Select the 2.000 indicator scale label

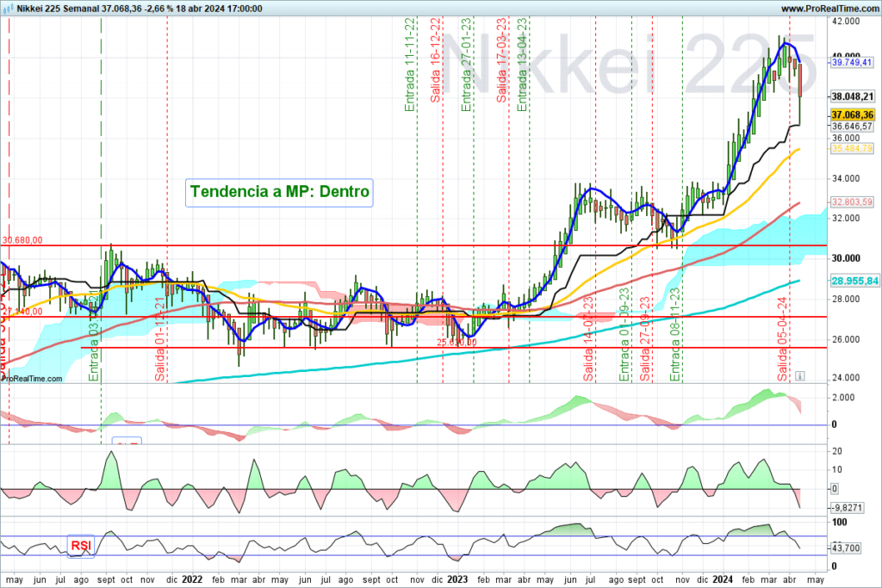pyautogui.click(x=843, y=398)
